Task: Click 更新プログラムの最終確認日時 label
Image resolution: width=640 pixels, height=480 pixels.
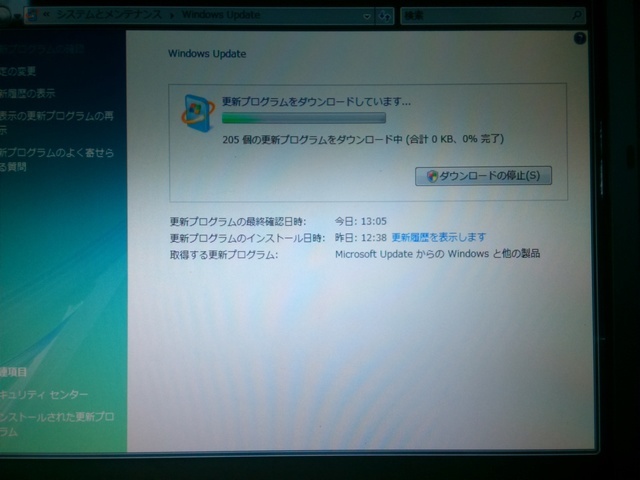Action: click(238, 222)
